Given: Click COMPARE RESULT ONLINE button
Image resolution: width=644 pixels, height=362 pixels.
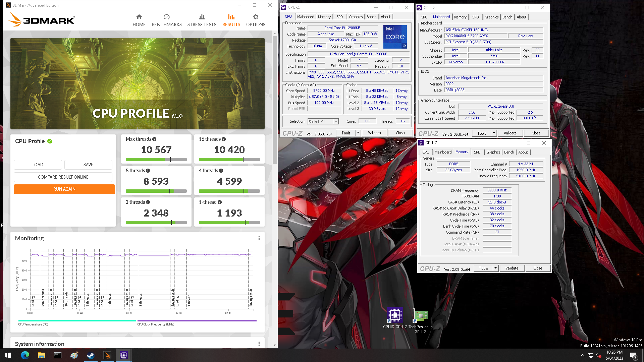Looking at the screenshot, I should click(63, 177).
